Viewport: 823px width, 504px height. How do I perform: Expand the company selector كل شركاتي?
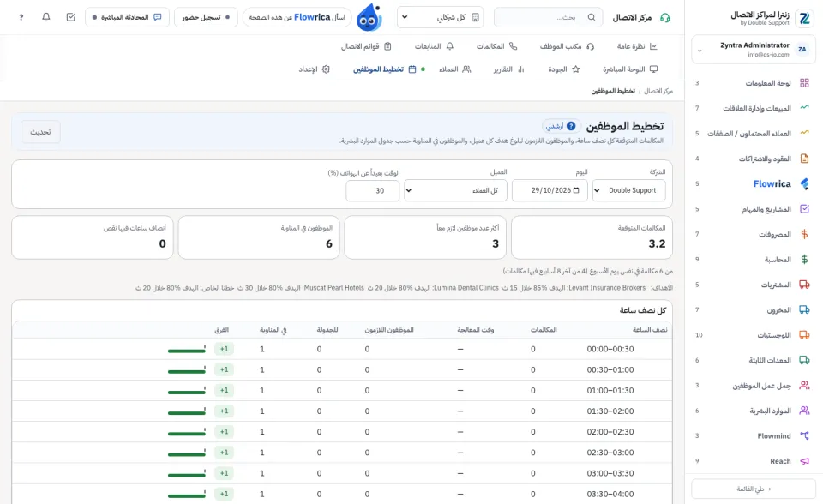pos(440,17)
